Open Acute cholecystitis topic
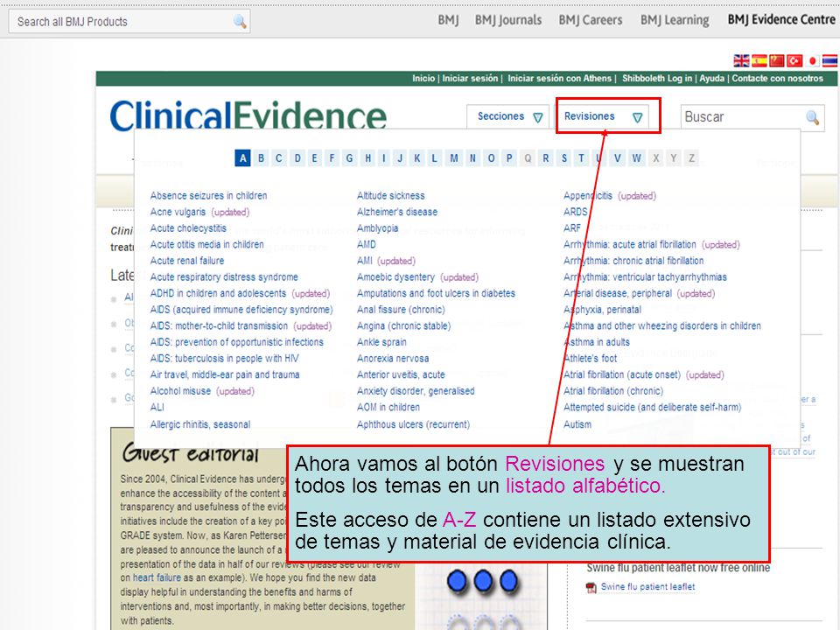Image resolution: width=840 pixels, height=630 pixels. [x=188, y=228]
